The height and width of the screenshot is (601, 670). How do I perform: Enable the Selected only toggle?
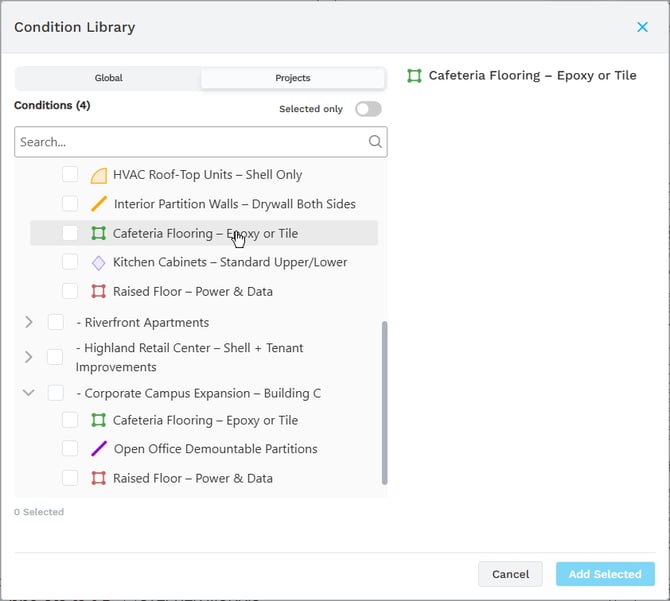click(x=367, y=109)
